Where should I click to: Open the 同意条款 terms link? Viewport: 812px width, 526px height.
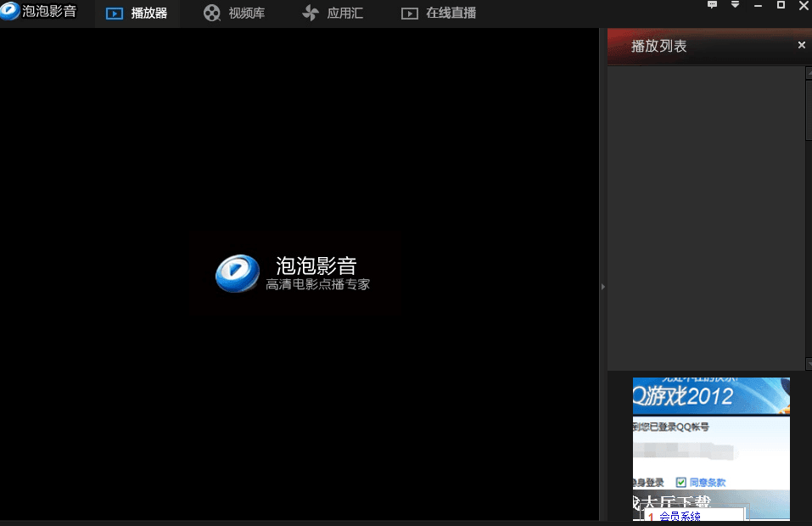707,483
